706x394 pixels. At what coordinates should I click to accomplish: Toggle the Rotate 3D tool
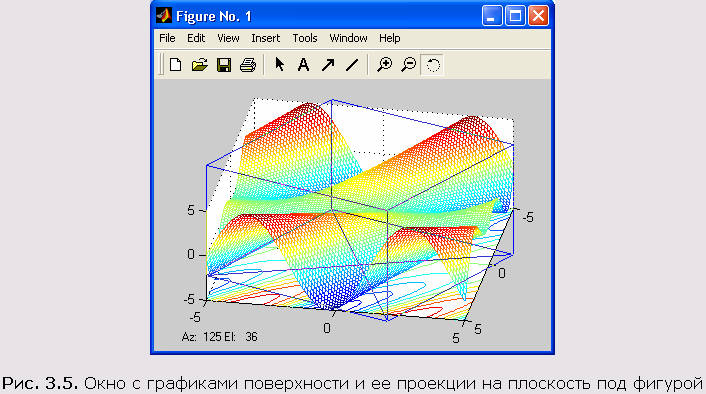point(432,65)
